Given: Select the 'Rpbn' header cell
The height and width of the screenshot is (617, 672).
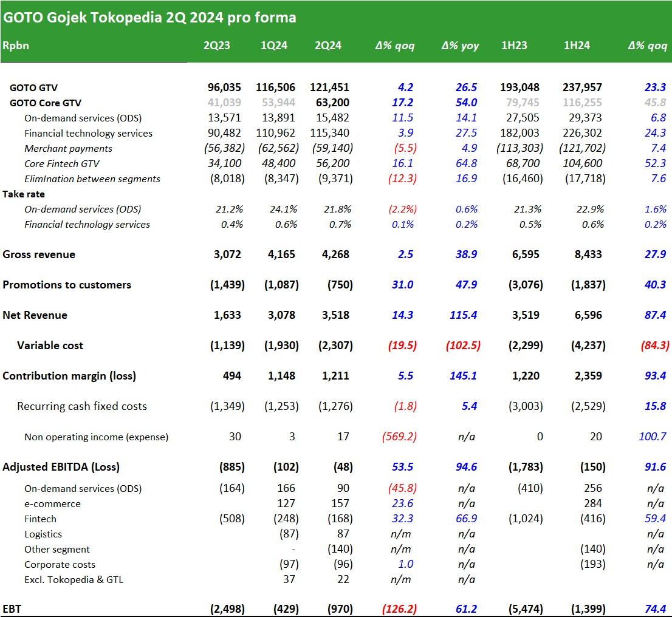Looking at the screenshot, I should pos(16,46).
